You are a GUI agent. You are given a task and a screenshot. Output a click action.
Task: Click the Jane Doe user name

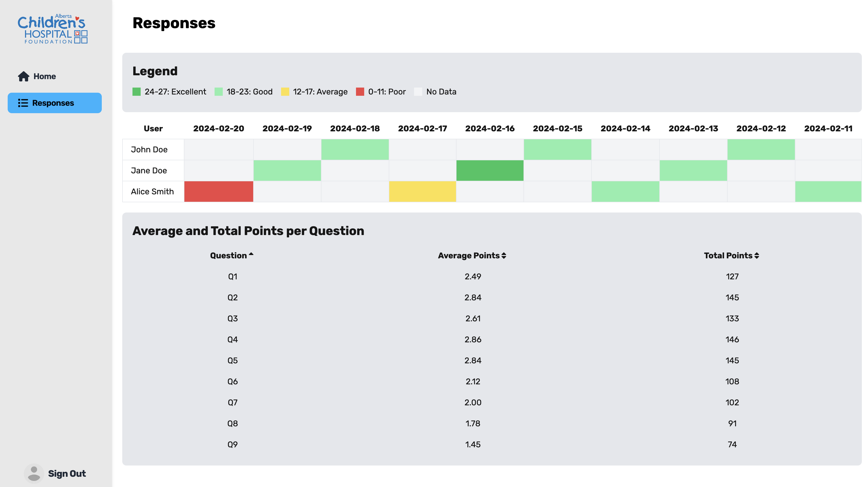(149, 171)
